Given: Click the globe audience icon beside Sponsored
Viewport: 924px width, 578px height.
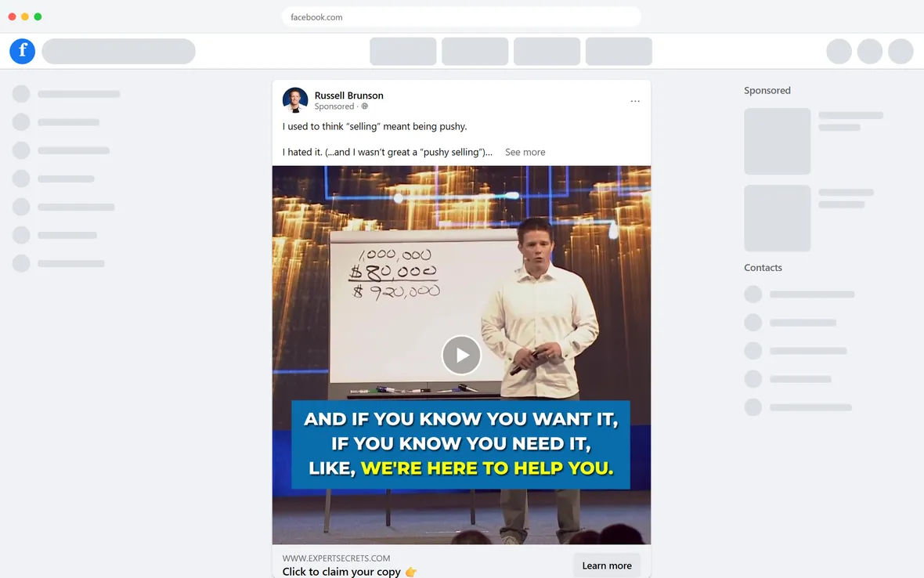Looking at the screenshot, I should (x=365, y=107).
